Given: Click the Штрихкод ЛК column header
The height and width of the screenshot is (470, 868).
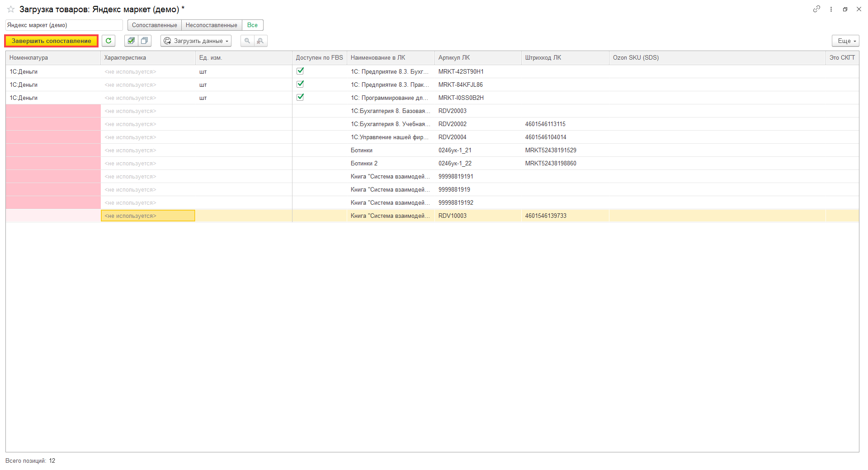Looking at the screenshot, I should 565,58.
